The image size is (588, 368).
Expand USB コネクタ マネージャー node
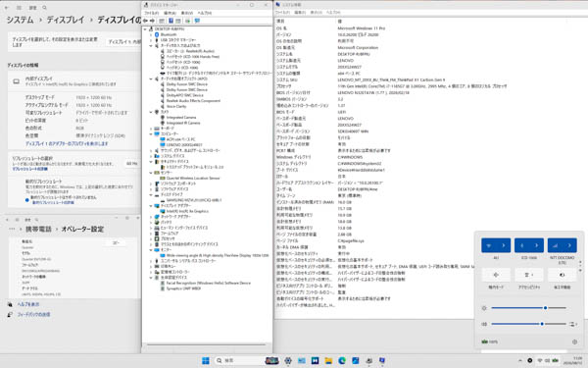click(x=151, y=40)
